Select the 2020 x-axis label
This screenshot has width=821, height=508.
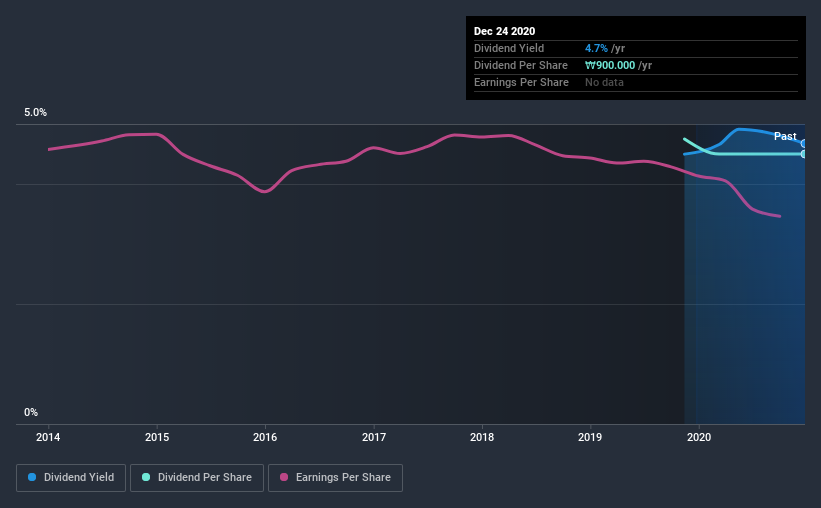[699, 437]
